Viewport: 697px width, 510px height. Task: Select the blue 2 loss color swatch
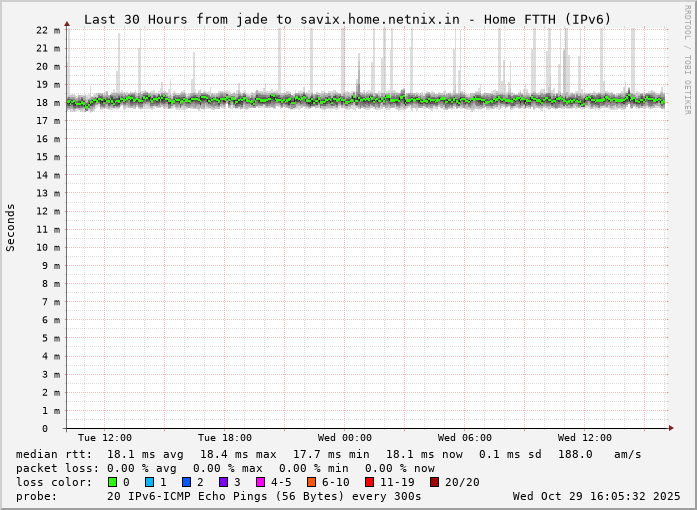(x=187, y=482)
